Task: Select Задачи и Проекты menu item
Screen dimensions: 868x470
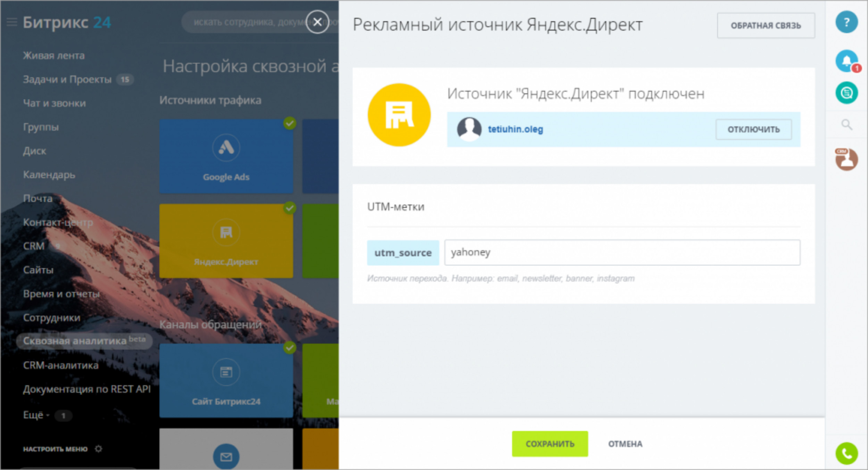Action: click(67, 80)
